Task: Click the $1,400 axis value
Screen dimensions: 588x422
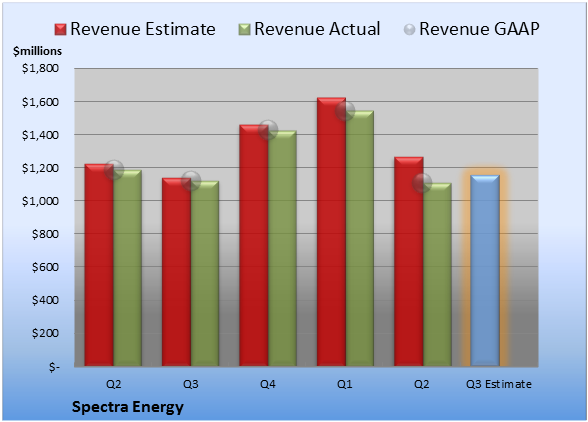Action: point(40,135)
